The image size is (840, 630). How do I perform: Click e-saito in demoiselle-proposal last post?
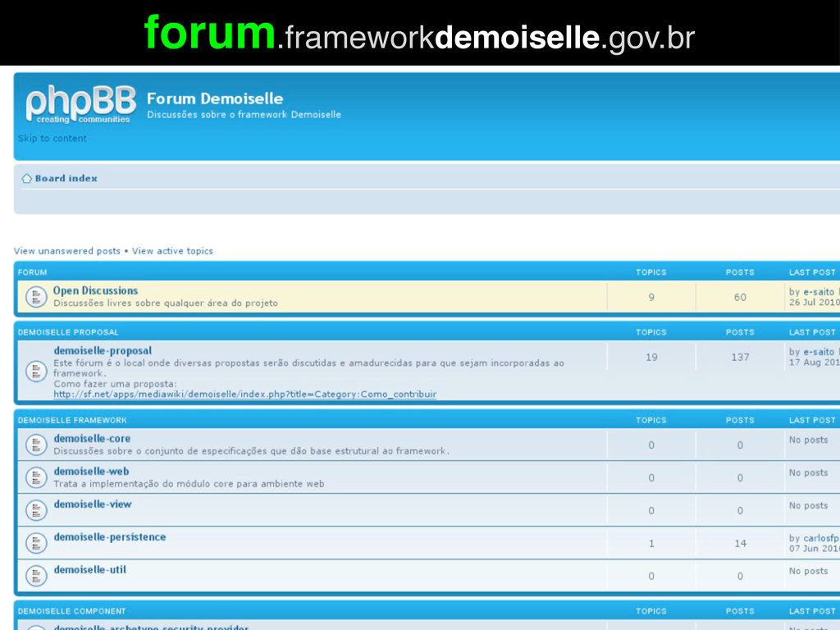[819, 352]
